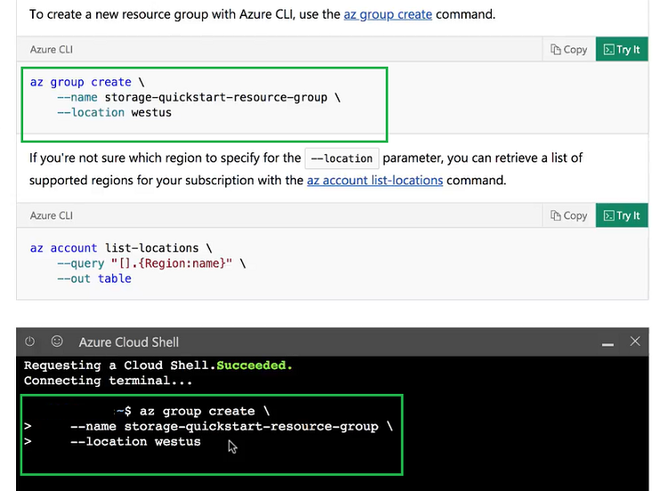Click the 'Azure CLI' label of the first code block
This screenshot has height=491, width=660.
pos(51,50)
